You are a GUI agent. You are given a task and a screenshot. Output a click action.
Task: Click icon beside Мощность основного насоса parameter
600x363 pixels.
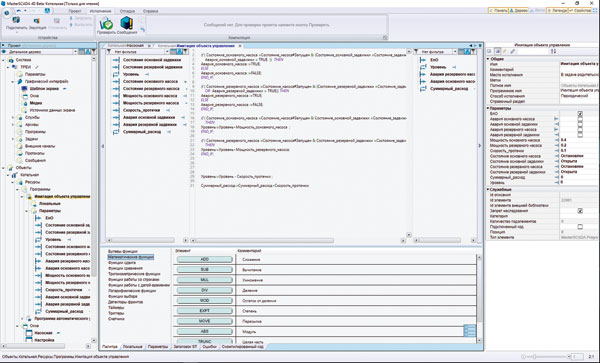coord(116,96)
